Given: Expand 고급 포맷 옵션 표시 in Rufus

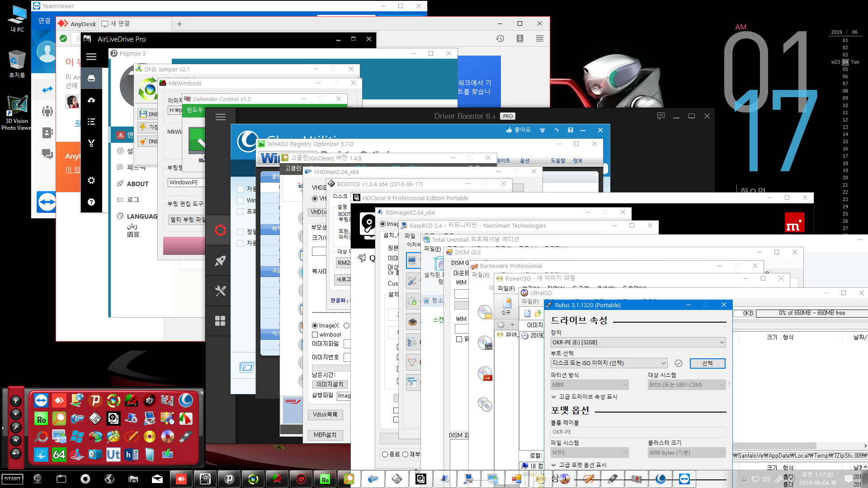Looking at the screenshot, I should click(x=578, y=465).
